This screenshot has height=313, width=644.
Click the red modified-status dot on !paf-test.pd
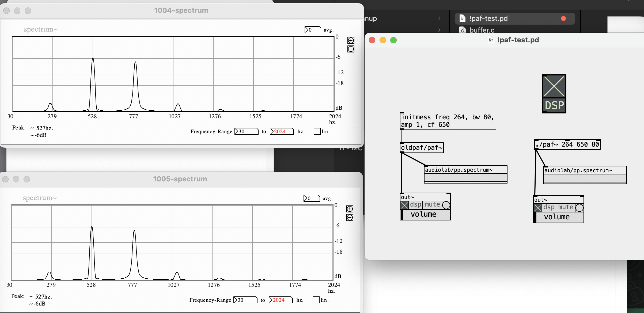tap(563, 18)
